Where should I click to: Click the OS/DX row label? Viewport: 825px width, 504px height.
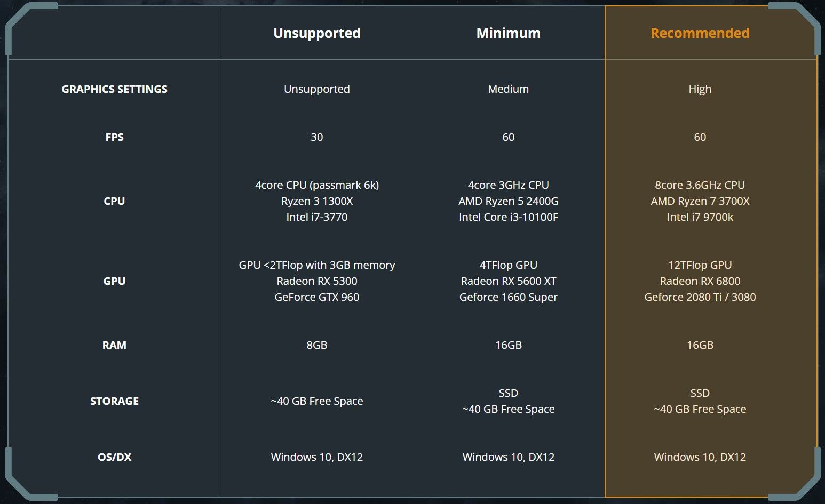[114, 457]
